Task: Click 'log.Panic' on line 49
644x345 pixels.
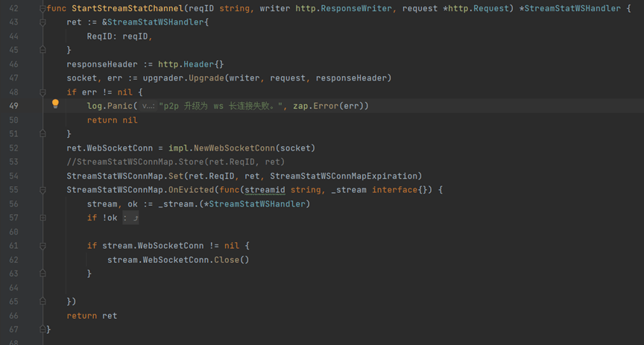Action: pyautogui.click(x=110, y=106)
